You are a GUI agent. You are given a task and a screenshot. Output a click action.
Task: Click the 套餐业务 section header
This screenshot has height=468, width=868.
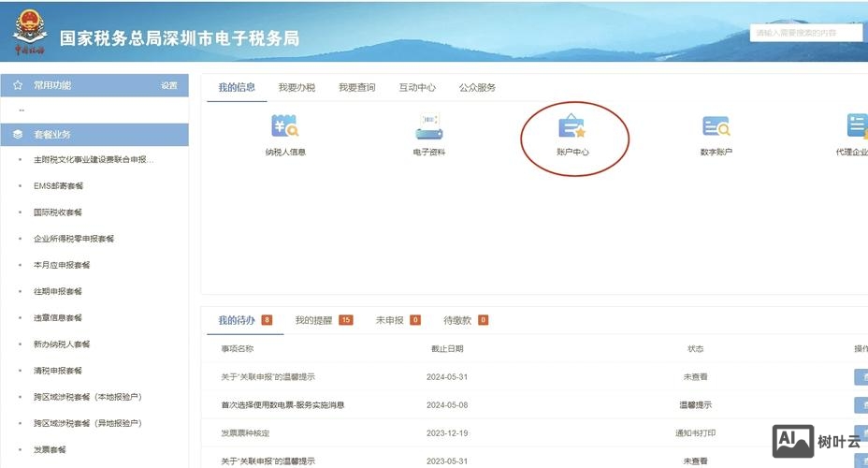(94, 135)
